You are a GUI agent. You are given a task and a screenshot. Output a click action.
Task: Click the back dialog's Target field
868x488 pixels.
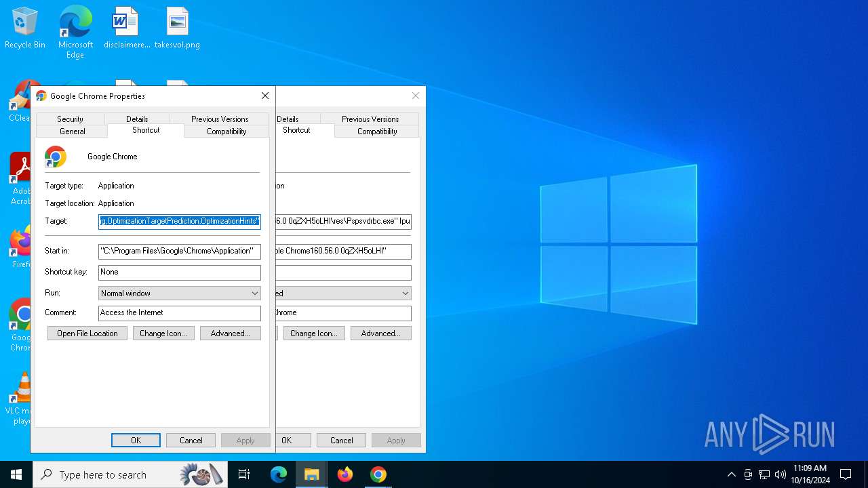point(343,221)
